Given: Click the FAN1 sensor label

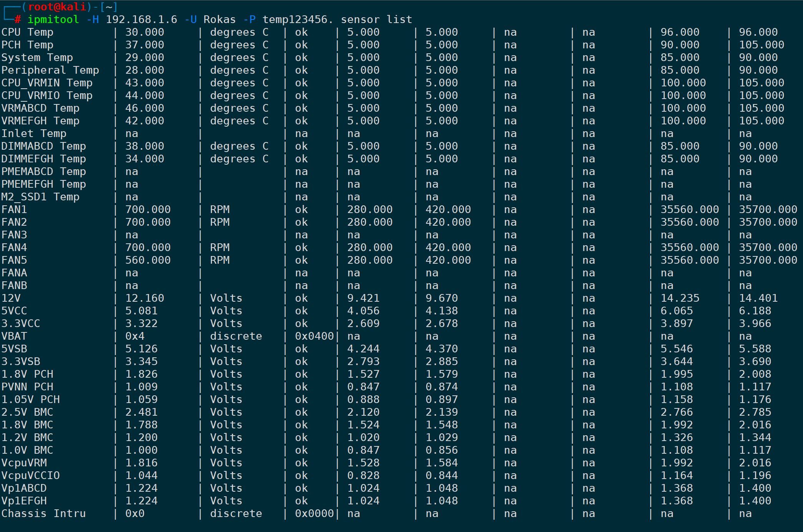Looking at the screenshot, I should pos(14,210).
